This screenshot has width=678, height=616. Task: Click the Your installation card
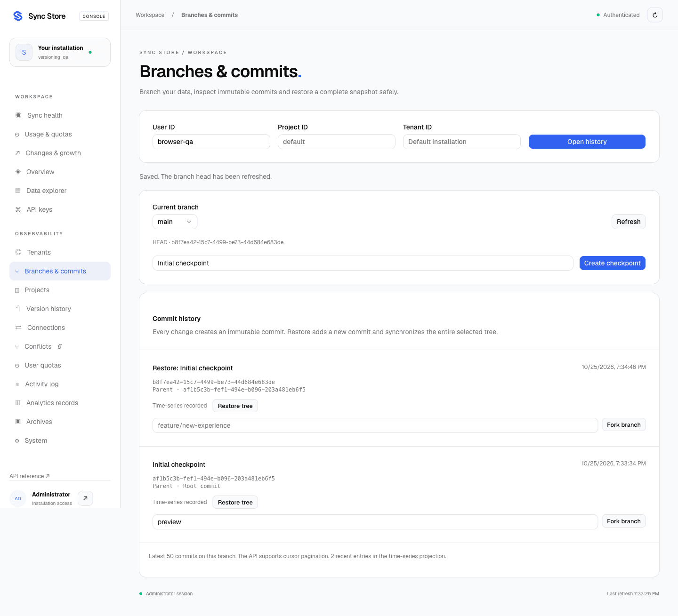pos(60,52)
